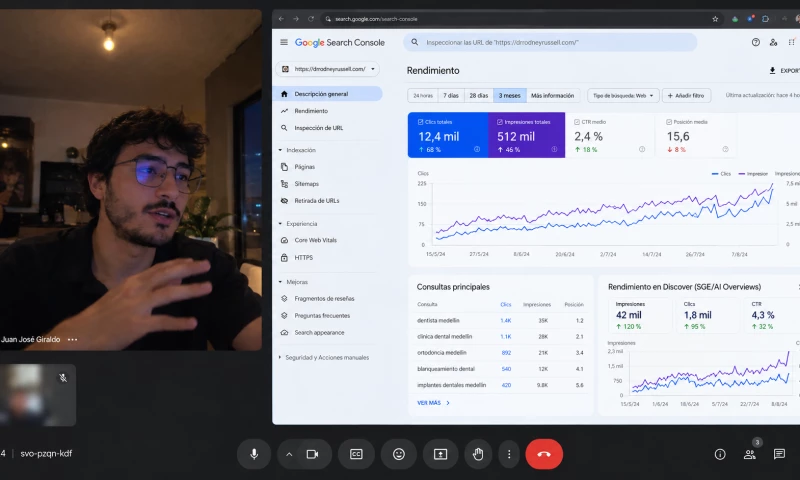Open the Chrome extensions puzzle icon
800x480 pixels.
coord(765,19)
